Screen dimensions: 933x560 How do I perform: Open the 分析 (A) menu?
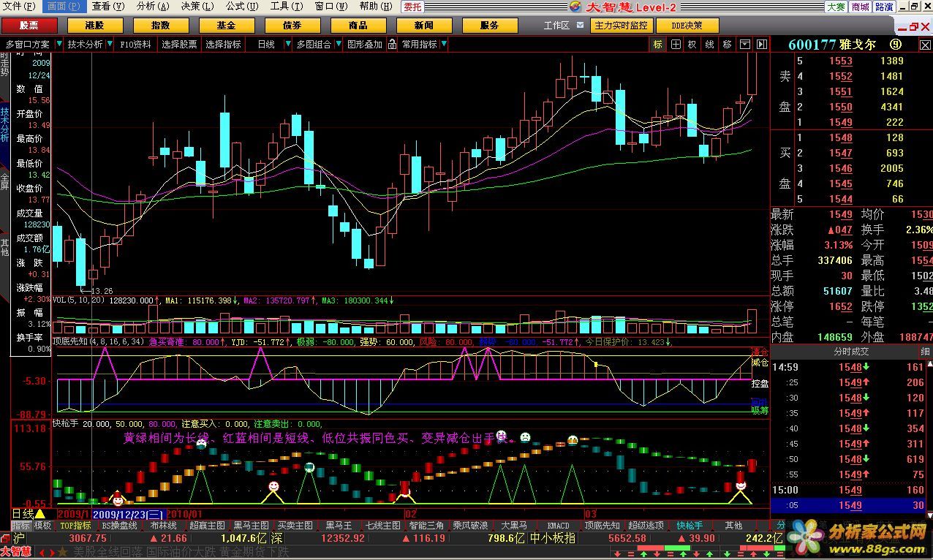point(152,7)
